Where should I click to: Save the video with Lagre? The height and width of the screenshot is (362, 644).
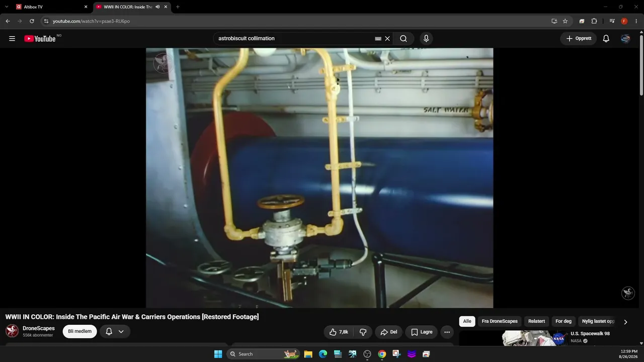(422, 332)
